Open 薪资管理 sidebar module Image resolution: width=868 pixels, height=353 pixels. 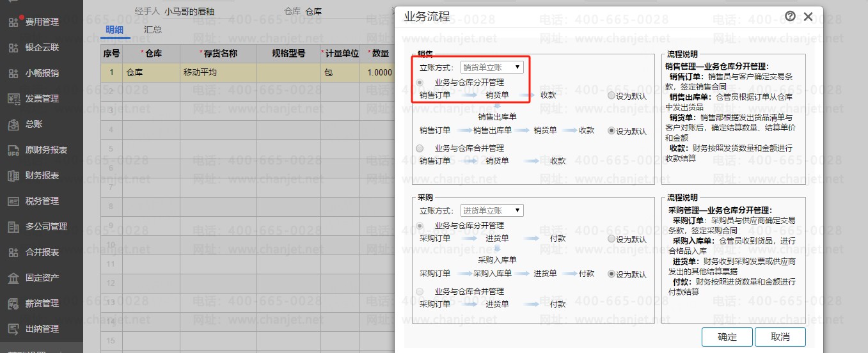[x=42, y=303]
